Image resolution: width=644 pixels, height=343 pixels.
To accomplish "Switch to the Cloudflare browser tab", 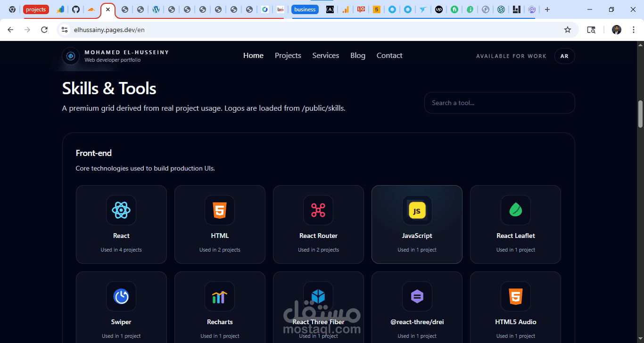I will pyautogui.click(x=91, y=9).
